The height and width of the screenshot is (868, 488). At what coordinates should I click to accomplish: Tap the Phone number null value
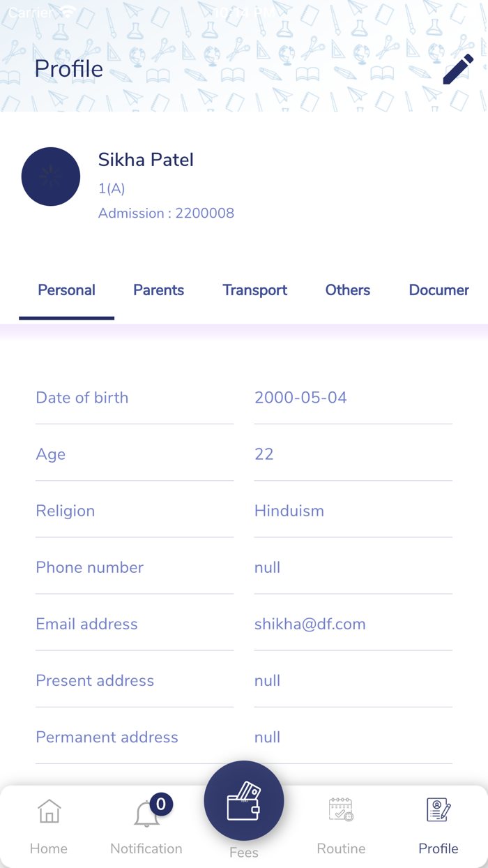[x=267, y=567]
